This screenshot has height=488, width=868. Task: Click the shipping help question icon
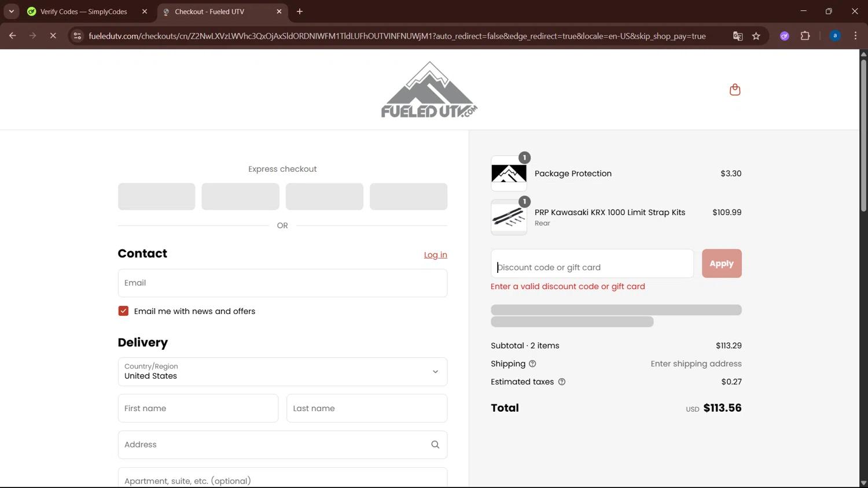click(x=532, y=364)
